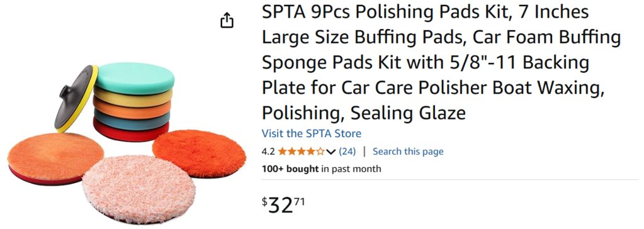
Task: Click the black and yellow backing plate
Action: (76, 99)
